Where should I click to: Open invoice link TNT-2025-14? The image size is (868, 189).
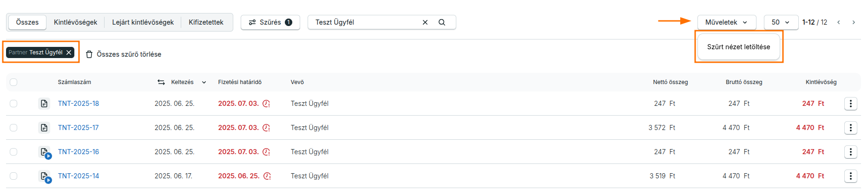[x=79, y=176]
